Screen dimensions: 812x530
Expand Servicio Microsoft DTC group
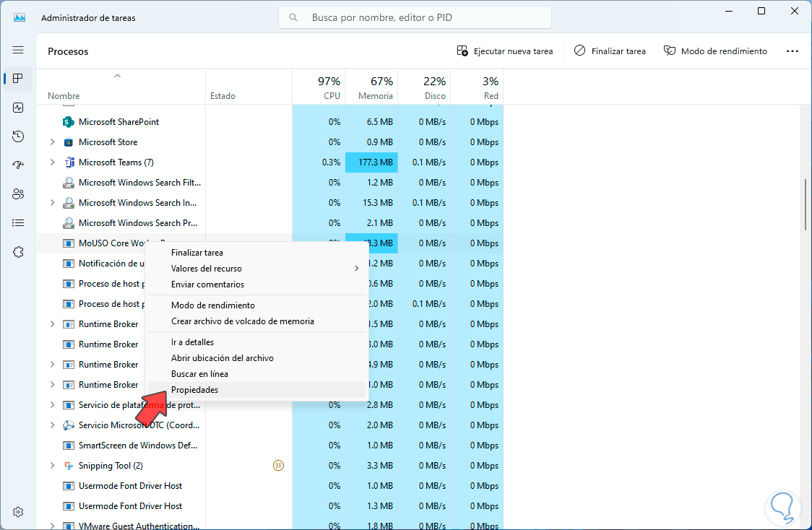(x=52, y=425)
